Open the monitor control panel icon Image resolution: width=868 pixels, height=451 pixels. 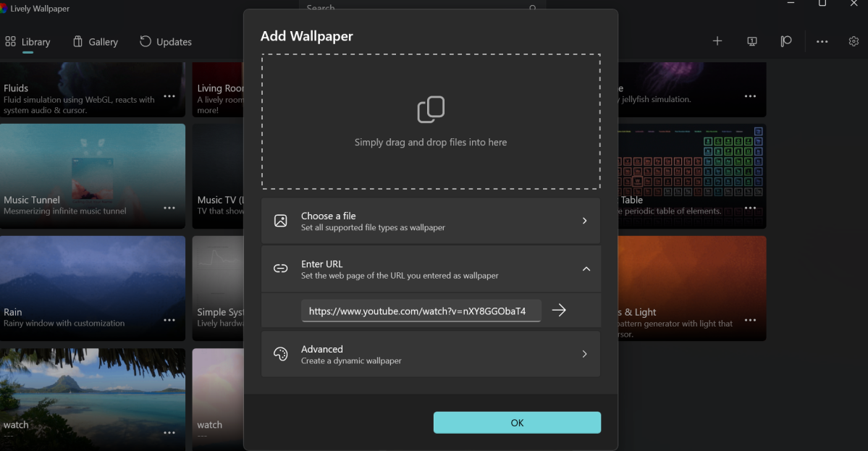751,41
